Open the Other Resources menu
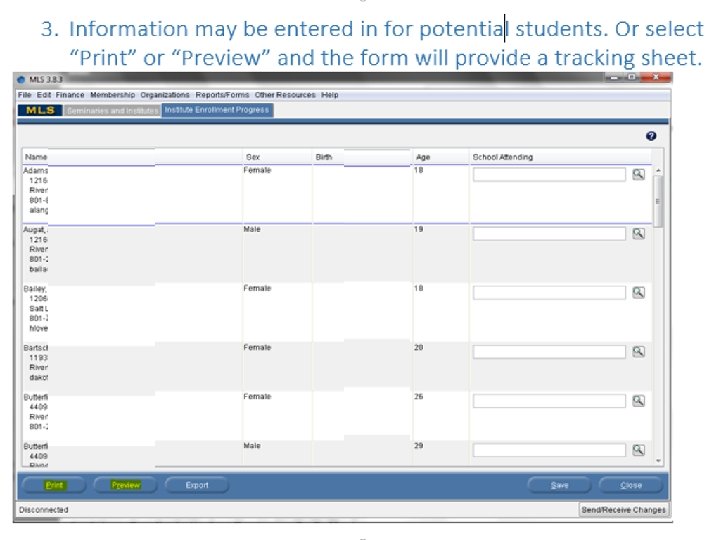Image resolution: width=720 pixels, height=540 pixels. point(285,95)
